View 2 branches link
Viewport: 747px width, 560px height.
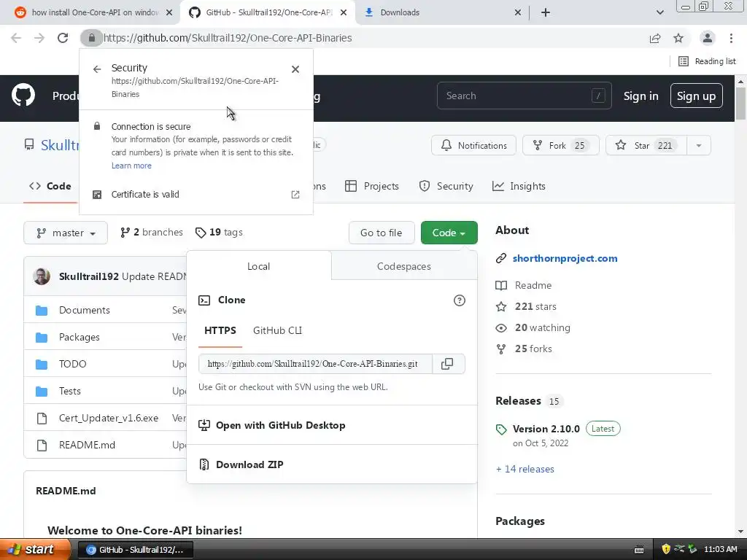[152, 233]
